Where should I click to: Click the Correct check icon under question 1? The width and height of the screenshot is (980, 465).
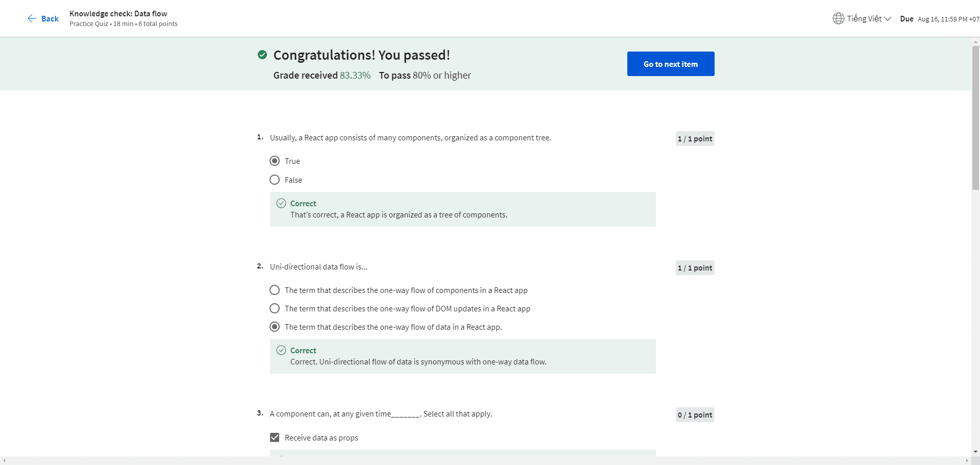pos(281,203)
